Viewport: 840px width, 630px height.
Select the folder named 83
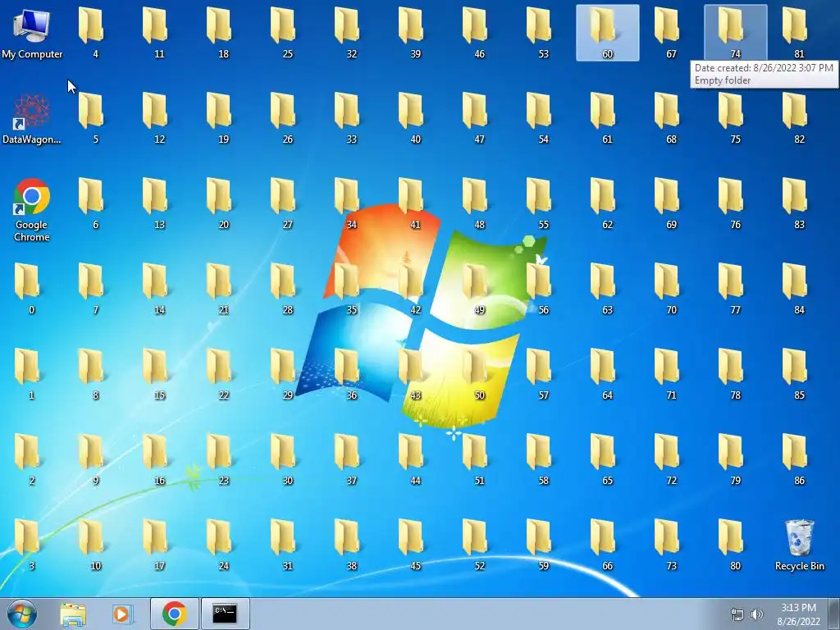tap(799, 203)
